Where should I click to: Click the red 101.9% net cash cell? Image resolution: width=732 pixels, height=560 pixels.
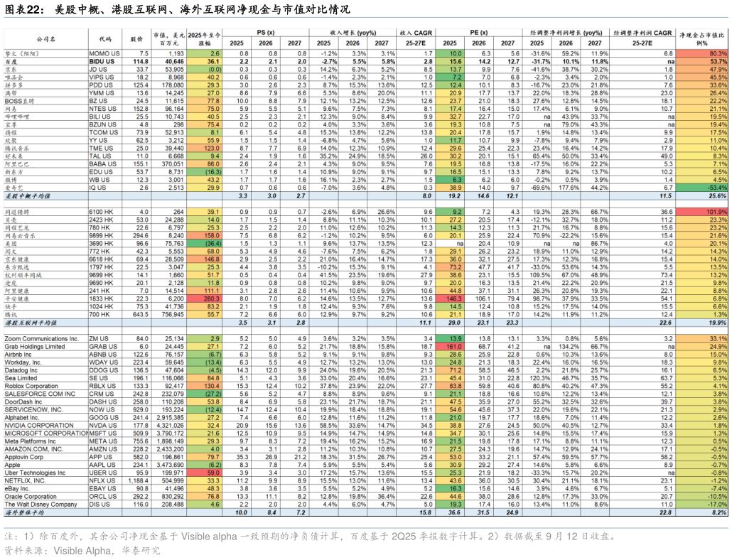702,212
